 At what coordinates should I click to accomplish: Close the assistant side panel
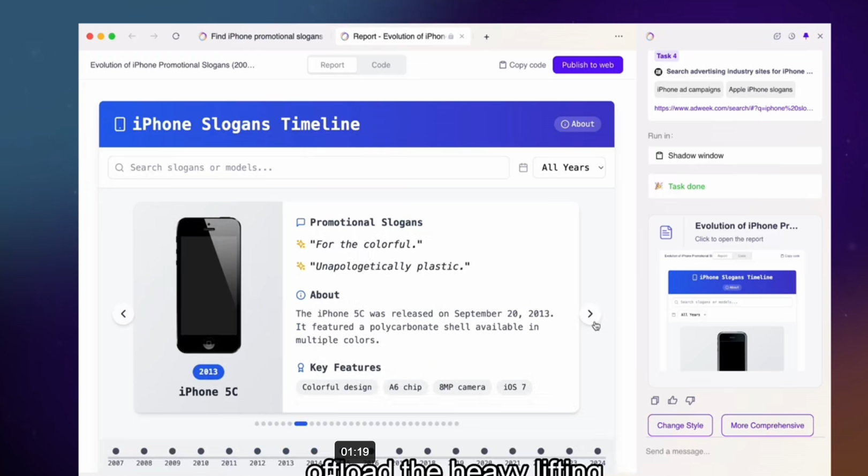coord(820,36)
